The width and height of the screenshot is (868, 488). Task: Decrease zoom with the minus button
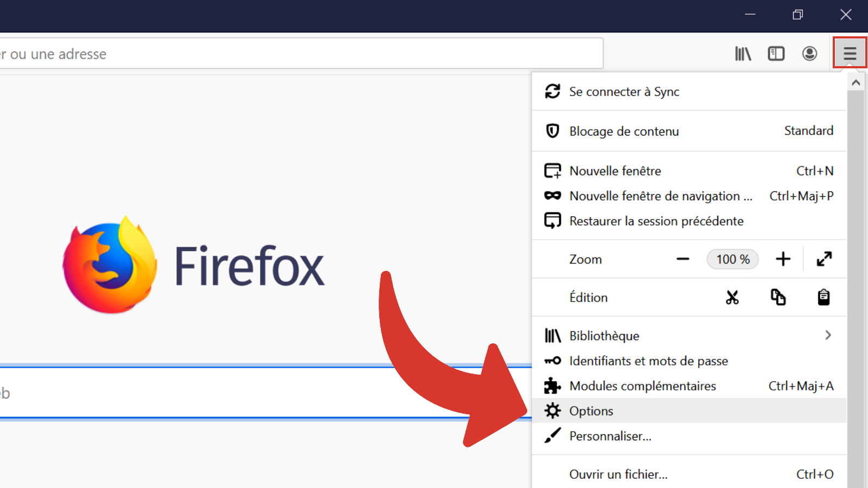pos(682,259)
